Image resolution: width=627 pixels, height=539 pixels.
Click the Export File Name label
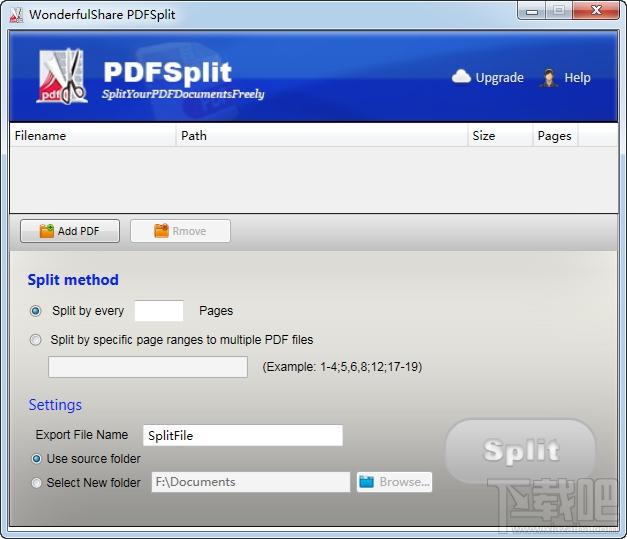point(82,435)
